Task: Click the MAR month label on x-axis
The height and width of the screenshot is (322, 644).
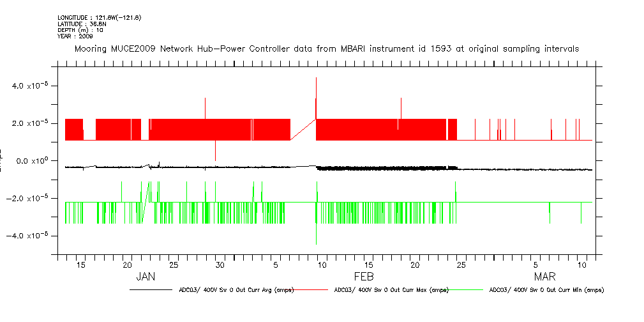Action: [x=544, y=277]
